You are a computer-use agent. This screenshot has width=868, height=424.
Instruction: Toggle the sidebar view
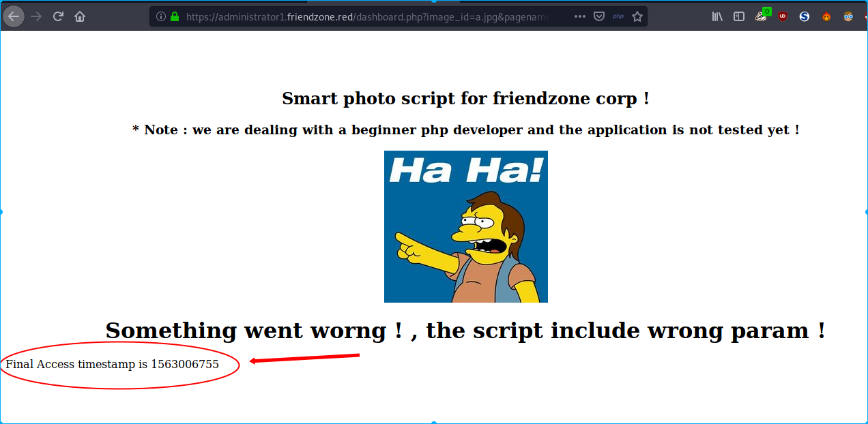click(x=739, y=16)
